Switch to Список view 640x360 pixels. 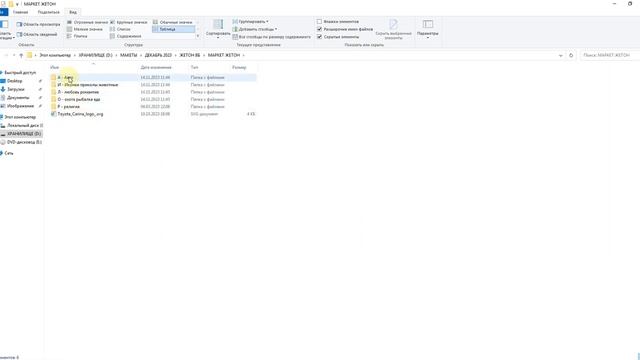tap(120, 29)
